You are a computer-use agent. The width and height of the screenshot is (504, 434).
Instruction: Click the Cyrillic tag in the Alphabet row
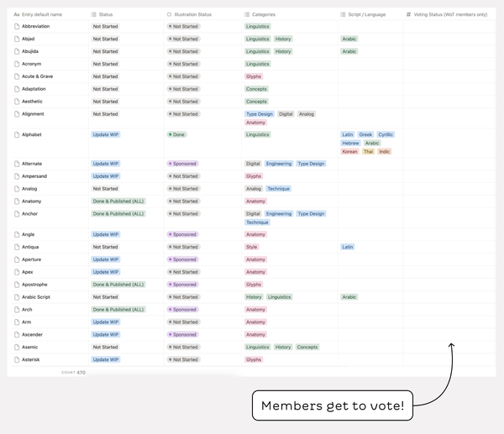pos(386,134)
